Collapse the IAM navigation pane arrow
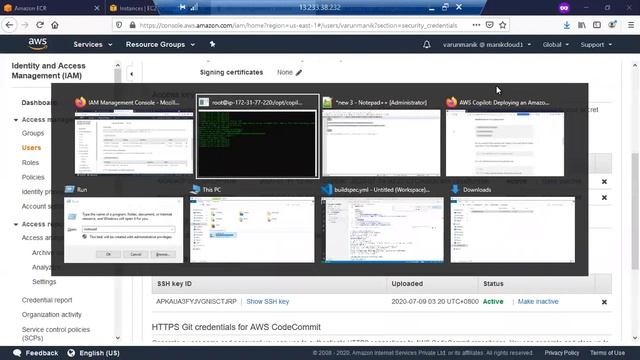Viewport: 640px width, 360px height. pos(131,74)
